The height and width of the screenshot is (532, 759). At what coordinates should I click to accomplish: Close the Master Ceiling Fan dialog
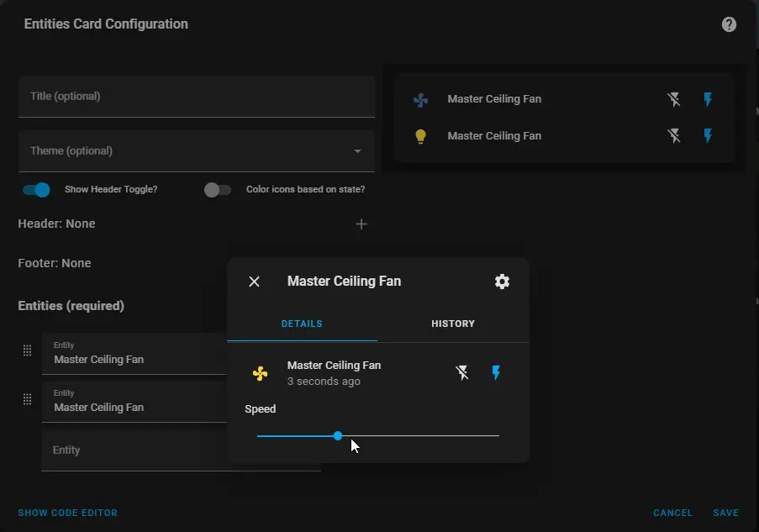point(254,282)
